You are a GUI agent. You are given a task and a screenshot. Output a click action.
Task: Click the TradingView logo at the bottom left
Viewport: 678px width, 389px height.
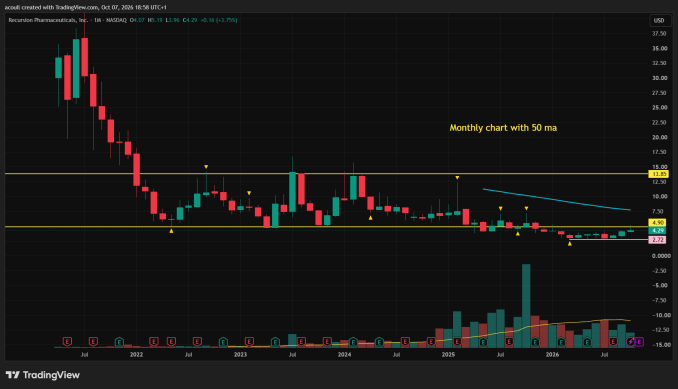point(43,375)
